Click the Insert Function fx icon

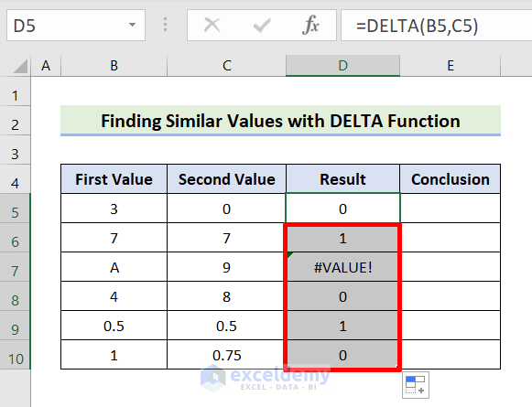pyautogui.click(x=310, y=25)
